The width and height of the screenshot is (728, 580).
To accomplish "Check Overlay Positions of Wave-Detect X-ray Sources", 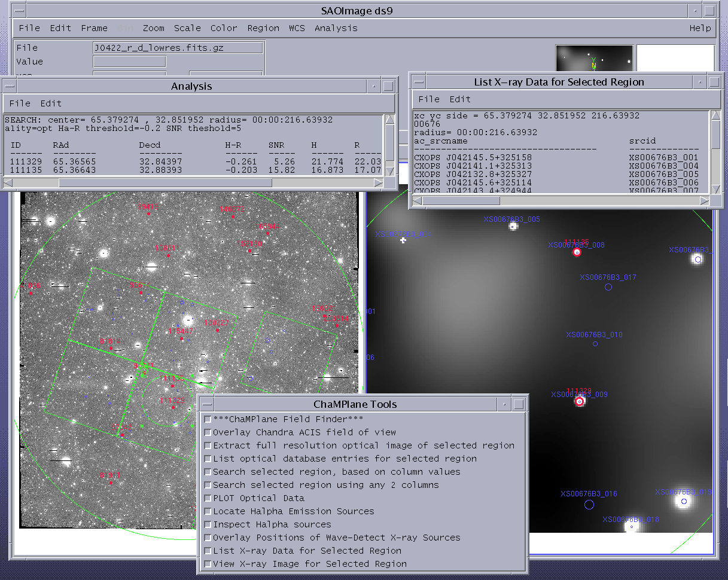I will pos(208,538).
